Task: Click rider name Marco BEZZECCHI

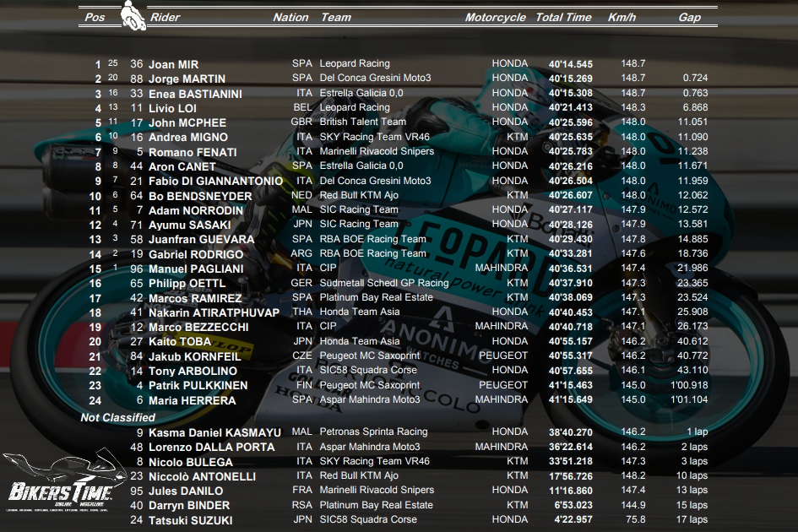Action: [198, 327]
